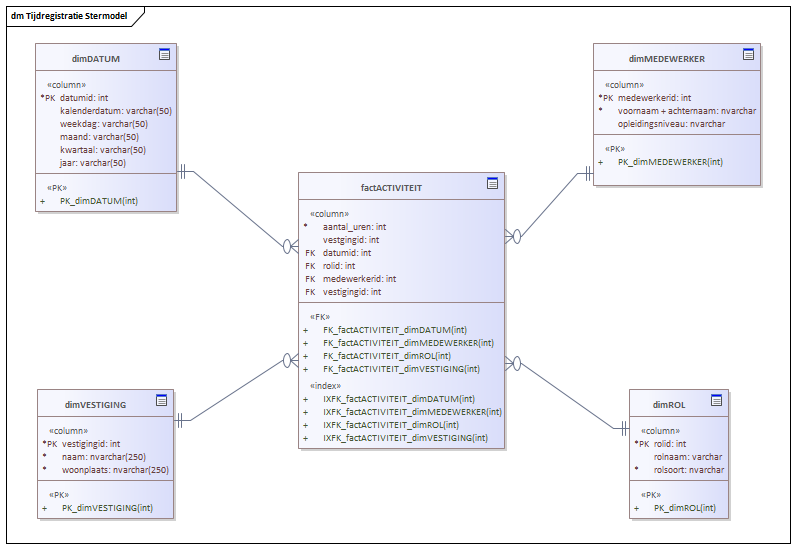The image size is (796, 549).
Task: Click the table icon on factACTIVITEIT
Action: (x=492, y=183)
